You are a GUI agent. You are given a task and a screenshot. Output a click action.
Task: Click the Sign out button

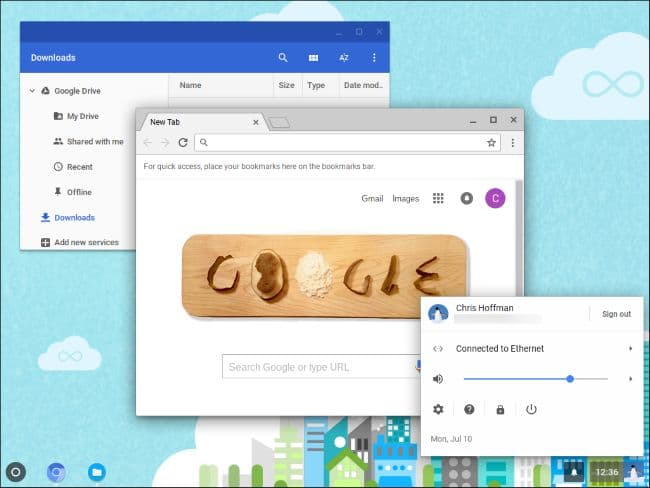click(x=616, y=314)
